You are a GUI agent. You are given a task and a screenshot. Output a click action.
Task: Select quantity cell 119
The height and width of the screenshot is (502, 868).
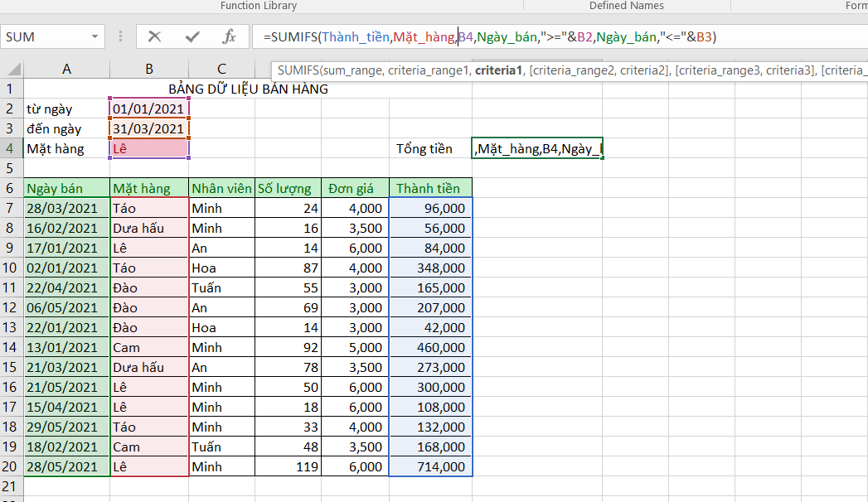pyautogui.click(x=288, y=467)
